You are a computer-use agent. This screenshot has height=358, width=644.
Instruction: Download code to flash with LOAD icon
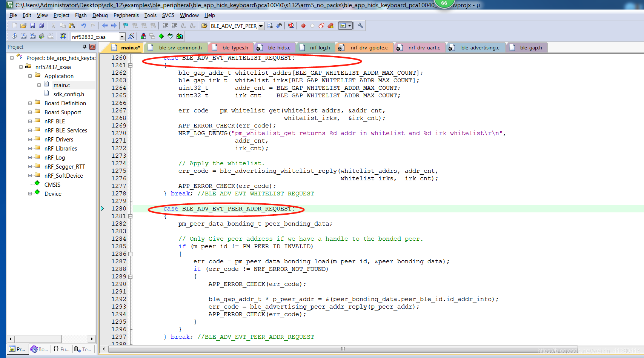(x=63, y=36)
